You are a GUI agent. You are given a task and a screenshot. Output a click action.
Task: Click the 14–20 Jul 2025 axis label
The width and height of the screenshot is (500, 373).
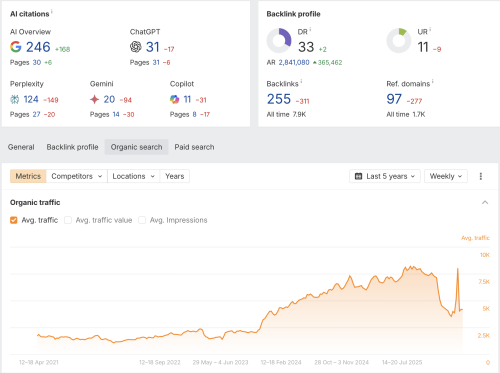[402, 362]
